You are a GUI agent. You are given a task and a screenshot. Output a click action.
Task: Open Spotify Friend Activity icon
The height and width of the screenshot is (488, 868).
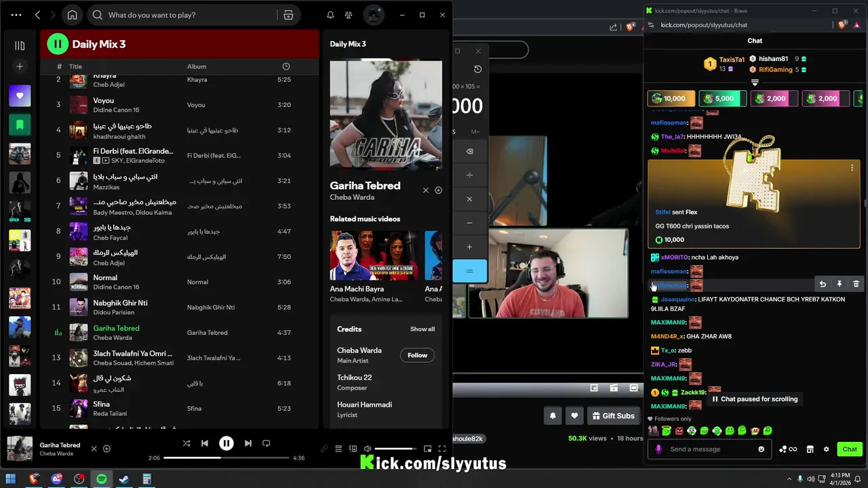click(348, 15)
